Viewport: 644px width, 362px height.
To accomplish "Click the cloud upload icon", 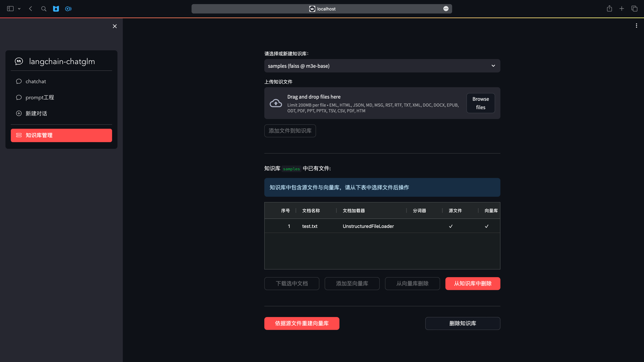I will tap(276, 103).
